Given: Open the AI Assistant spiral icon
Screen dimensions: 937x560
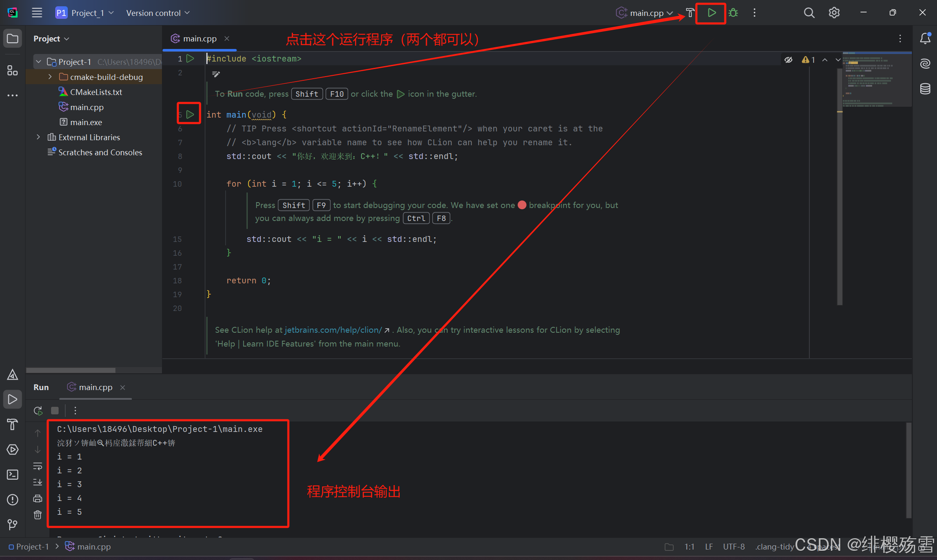Looking at the screenshot, I should coord(925,64).
